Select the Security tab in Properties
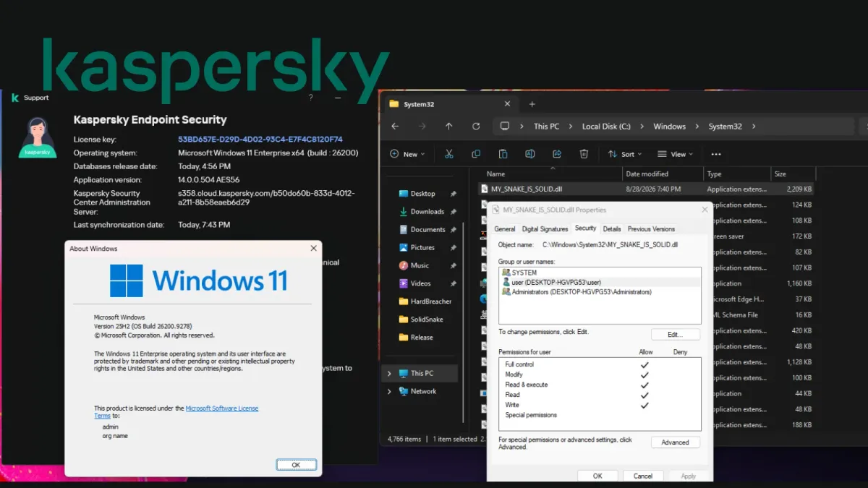This screenshot has width=868, height=488. [585, 228]
